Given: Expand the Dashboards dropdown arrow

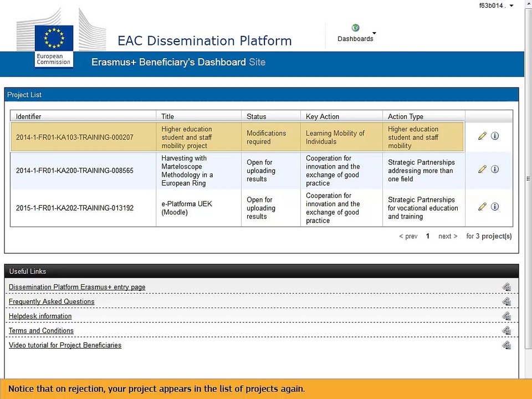Looking at the screenshot, I should (x=374, y=33).
